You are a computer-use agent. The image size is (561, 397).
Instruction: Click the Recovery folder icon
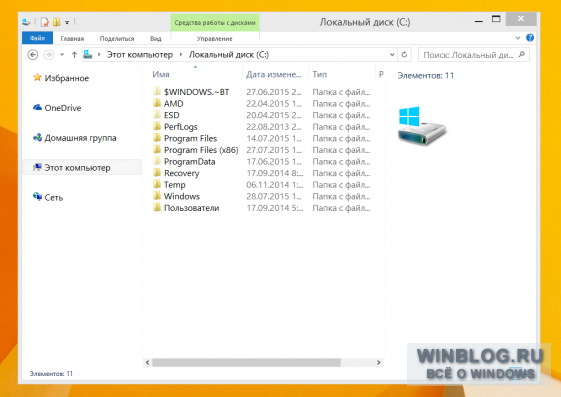click(157, 173)
